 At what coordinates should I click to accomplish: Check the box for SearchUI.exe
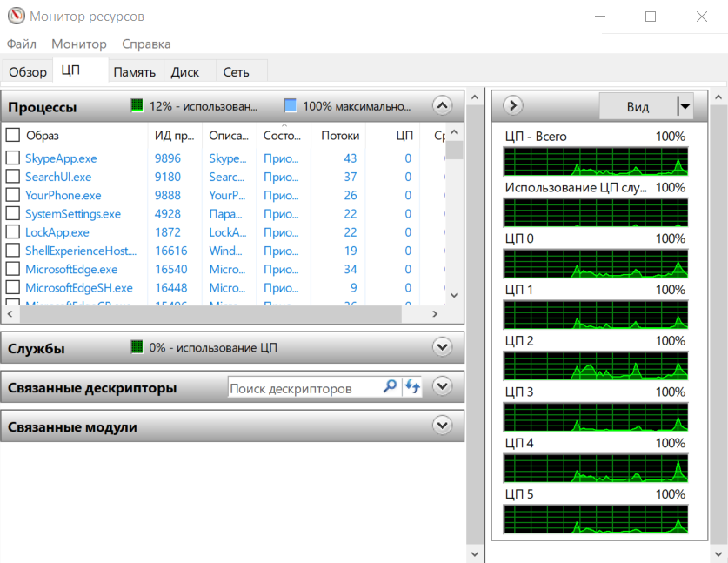[12, 176]
